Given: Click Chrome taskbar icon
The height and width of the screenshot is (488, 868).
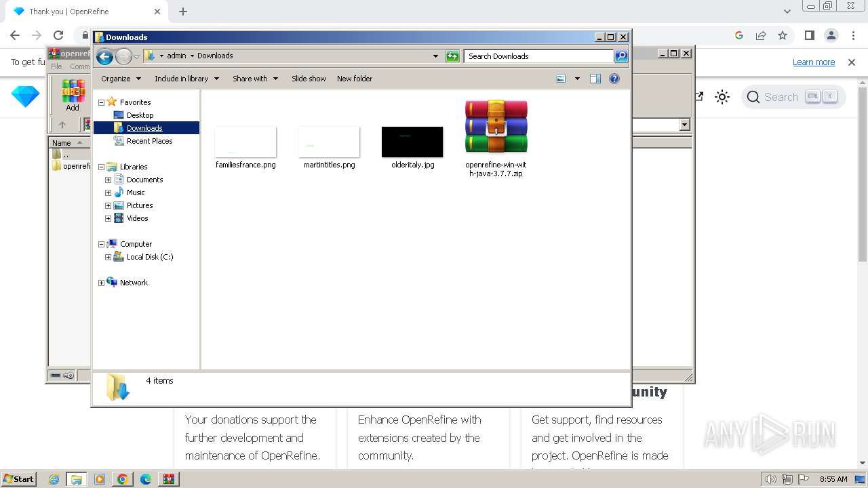Looking at the screenshot, I should click(x=122, y=479).
